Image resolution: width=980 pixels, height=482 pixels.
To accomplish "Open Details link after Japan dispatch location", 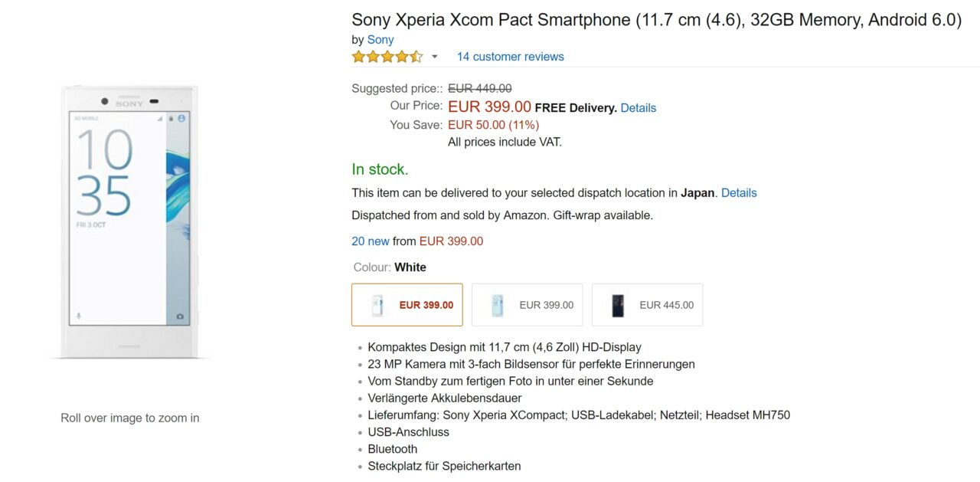I will [739, 193].
